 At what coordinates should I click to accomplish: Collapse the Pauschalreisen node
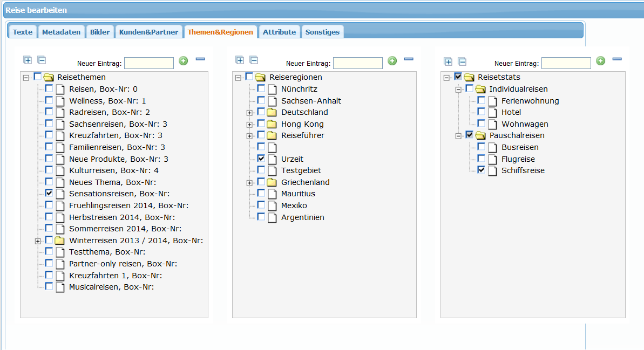458,136
